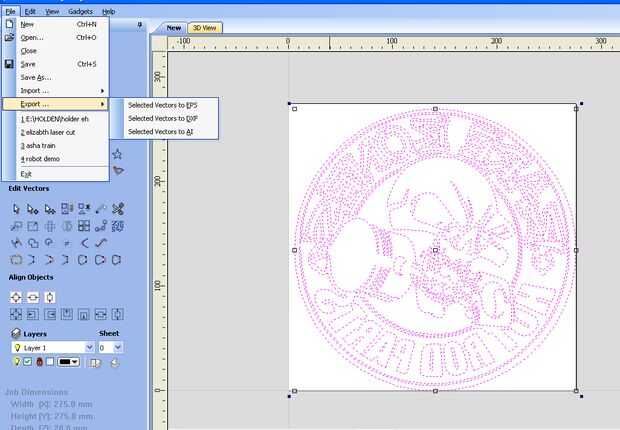The width and height of the screenshot is (620, 430).
Task: Click the Join with a Line icon
Action: (33, 260)
